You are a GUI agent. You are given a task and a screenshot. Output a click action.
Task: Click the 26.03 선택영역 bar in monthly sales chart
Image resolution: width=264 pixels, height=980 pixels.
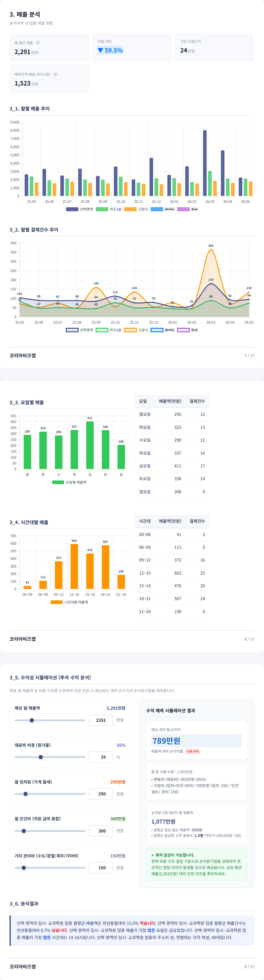point(205,163)
